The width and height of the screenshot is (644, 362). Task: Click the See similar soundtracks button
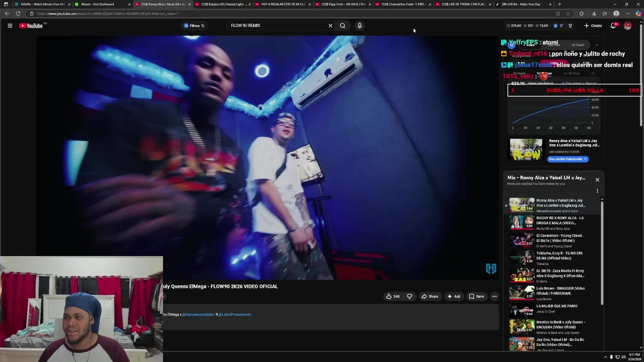point(568,159)
